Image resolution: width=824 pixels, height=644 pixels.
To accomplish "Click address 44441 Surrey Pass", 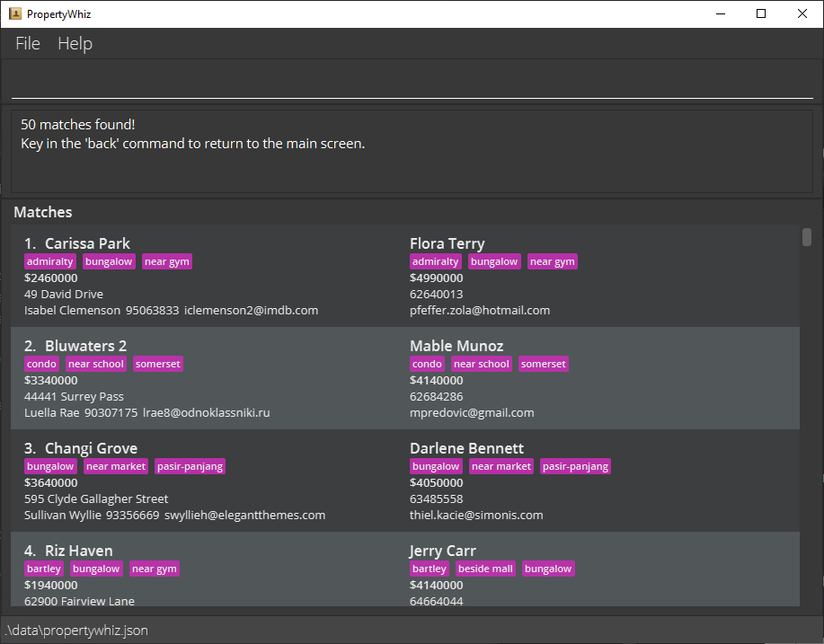I will click(74, 397).
